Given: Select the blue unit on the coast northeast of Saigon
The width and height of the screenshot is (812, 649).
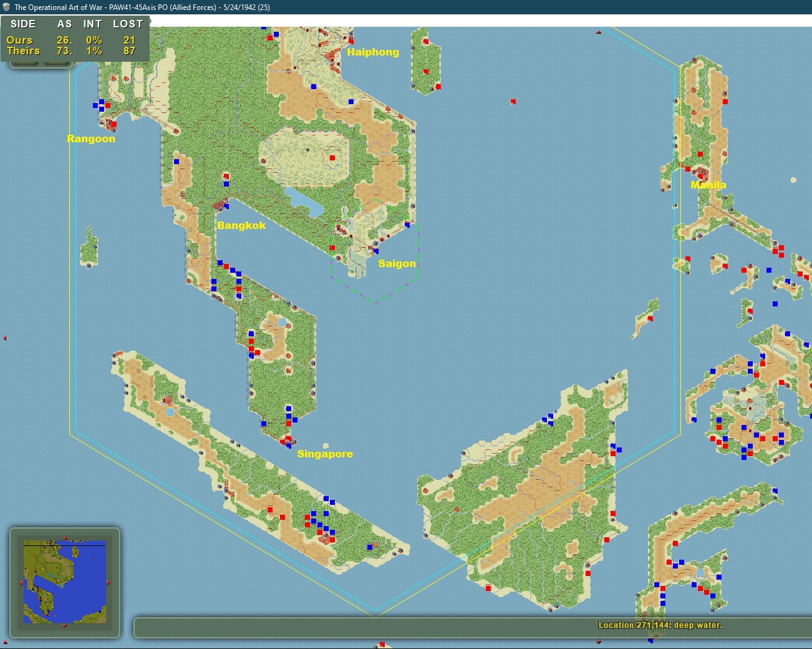Looking at the screenshot, I should 407,225.
